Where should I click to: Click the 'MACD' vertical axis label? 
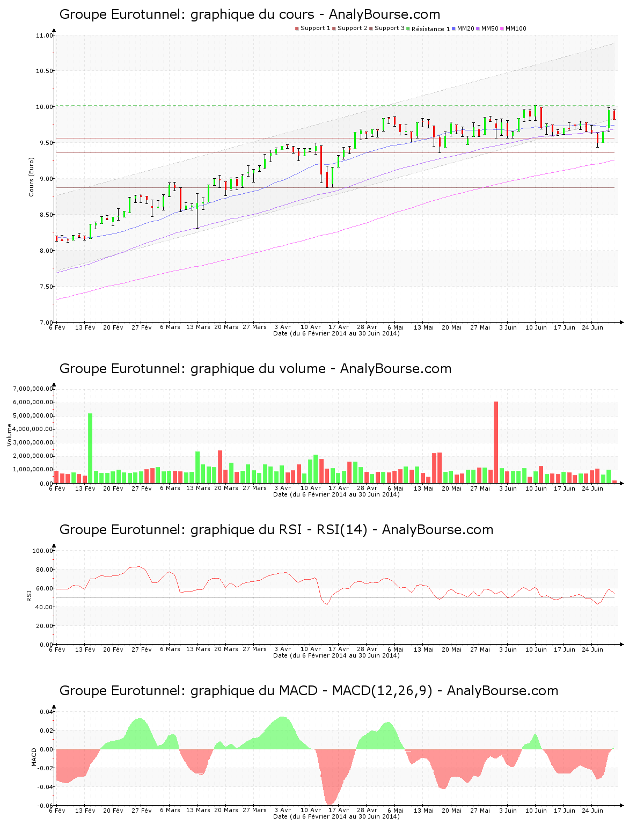tap(34, 757)
